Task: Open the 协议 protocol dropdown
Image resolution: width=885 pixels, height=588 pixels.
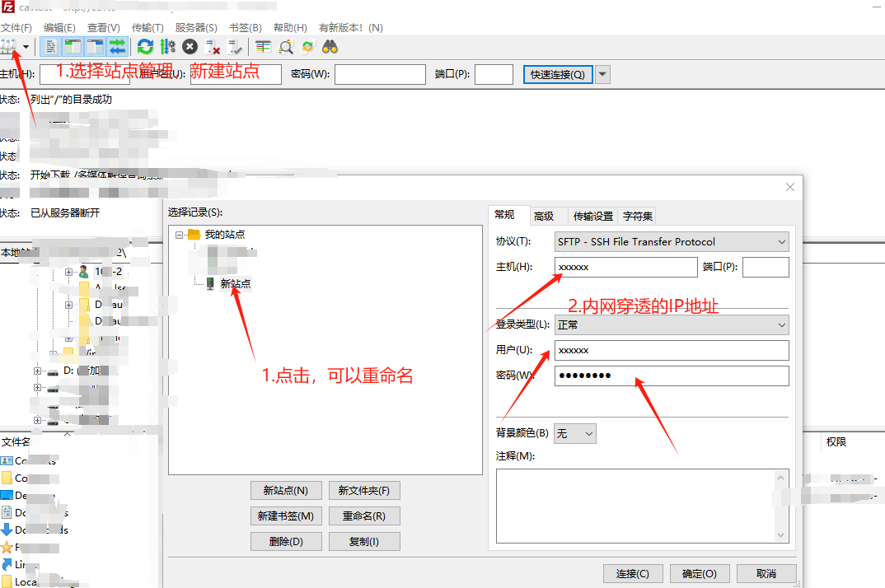Action: [x=671, y=242]
